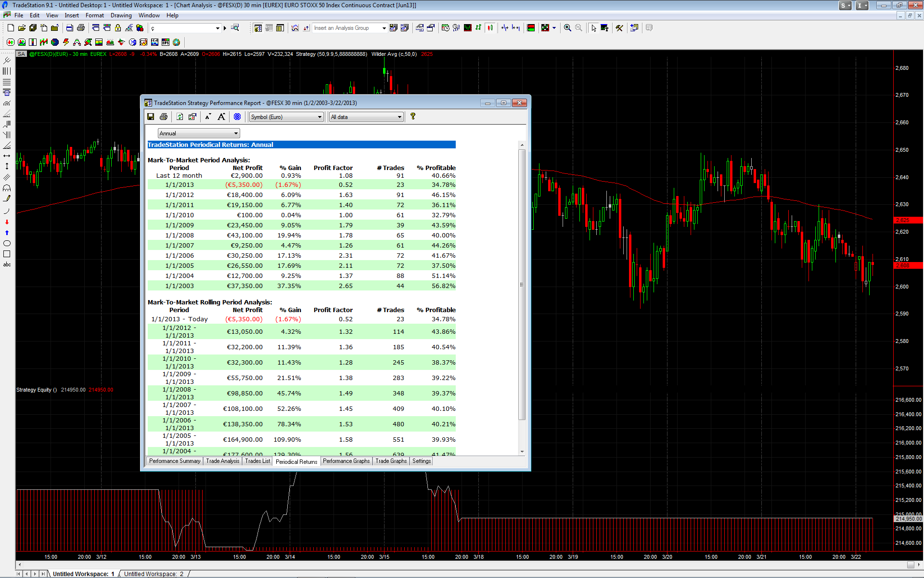Open report help question mark icon
This screenshot has width=924, height=578.
412,117
